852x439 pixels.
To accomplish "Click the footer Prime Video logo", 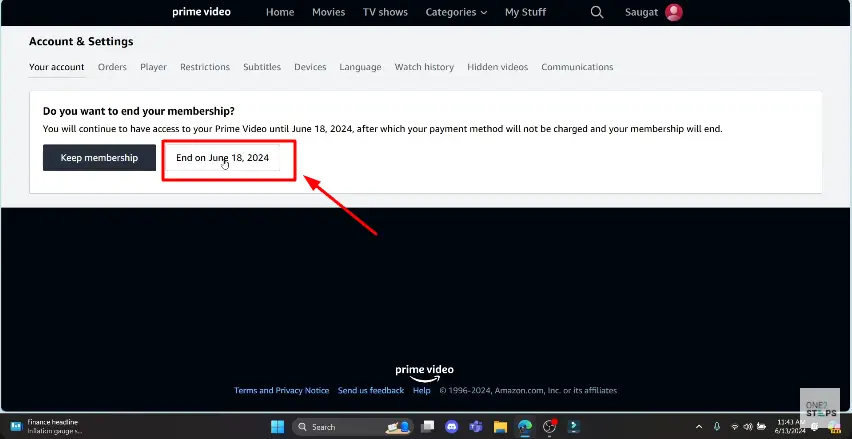I will click(x=424, y=373).
